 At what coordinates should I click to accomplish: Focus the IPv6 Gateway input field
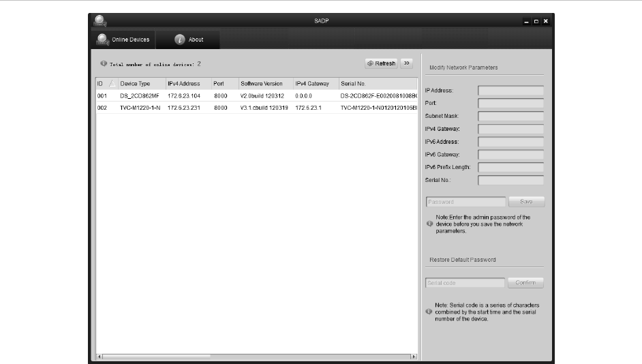510,154
